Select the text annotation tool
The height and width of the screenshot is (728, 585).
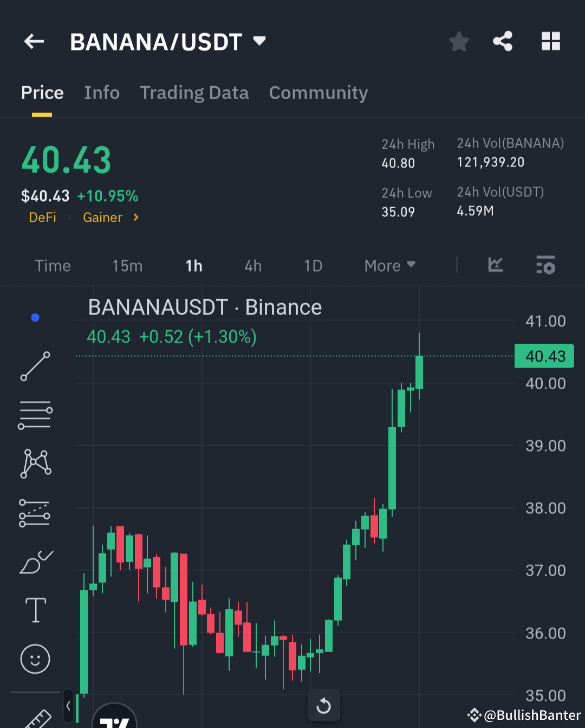(35, 609)
